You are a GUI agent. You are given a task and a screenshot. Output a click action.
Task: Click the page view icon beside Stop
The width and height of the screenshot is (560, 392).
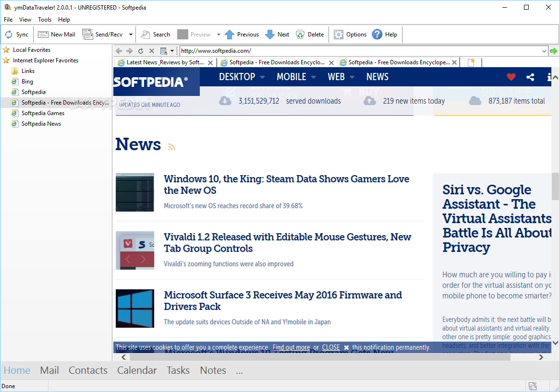(164, 51)
